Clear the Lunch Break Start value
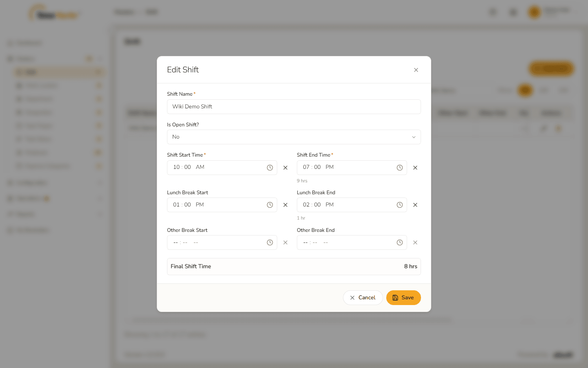This screenshot has height=368, width=588. point(285,205)
